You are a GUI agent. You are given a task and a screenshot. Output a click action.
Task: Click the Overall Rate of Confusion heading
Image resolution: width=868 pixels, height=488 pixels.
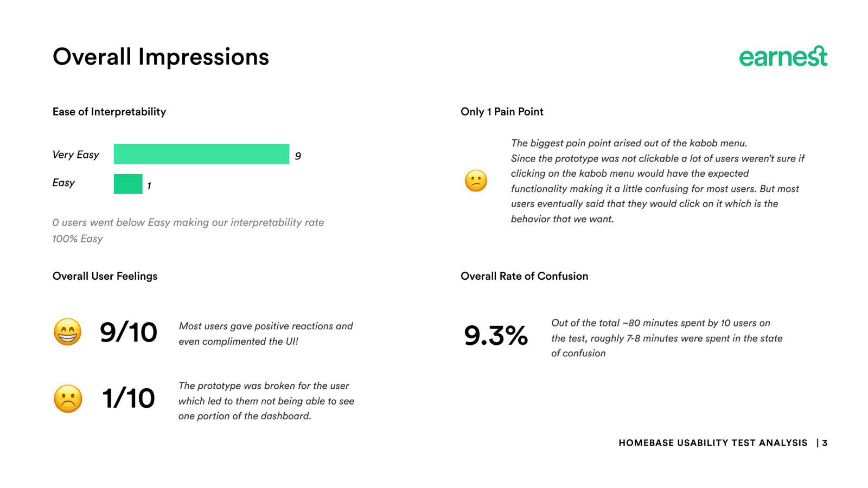coord(524,276)
